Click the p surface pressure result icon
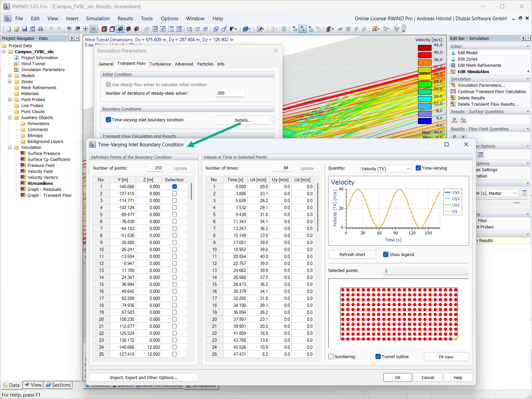 click(x=454, y=119)
